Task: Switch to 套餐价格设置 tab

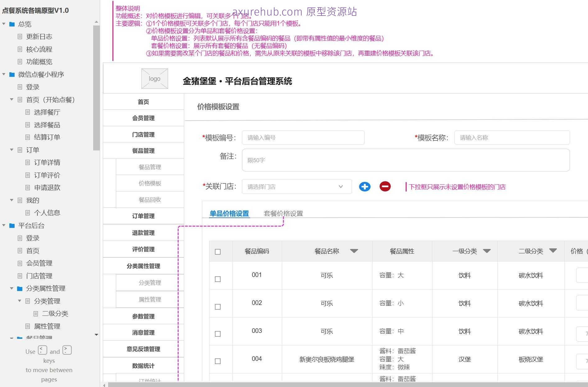Action: [x=283, y=214]
